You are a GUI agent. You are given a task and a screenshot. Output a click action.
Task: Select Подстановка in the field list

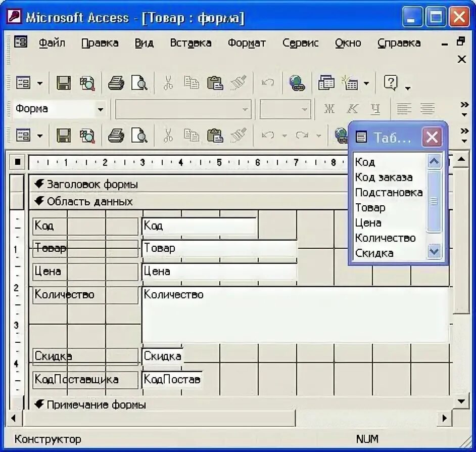click(389, 192)
